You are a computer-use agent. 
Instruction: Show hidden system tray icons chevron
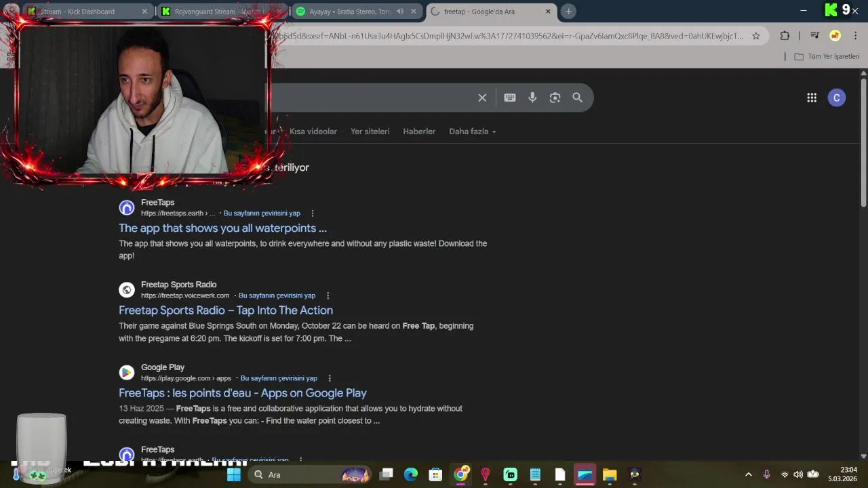[749, 474]
